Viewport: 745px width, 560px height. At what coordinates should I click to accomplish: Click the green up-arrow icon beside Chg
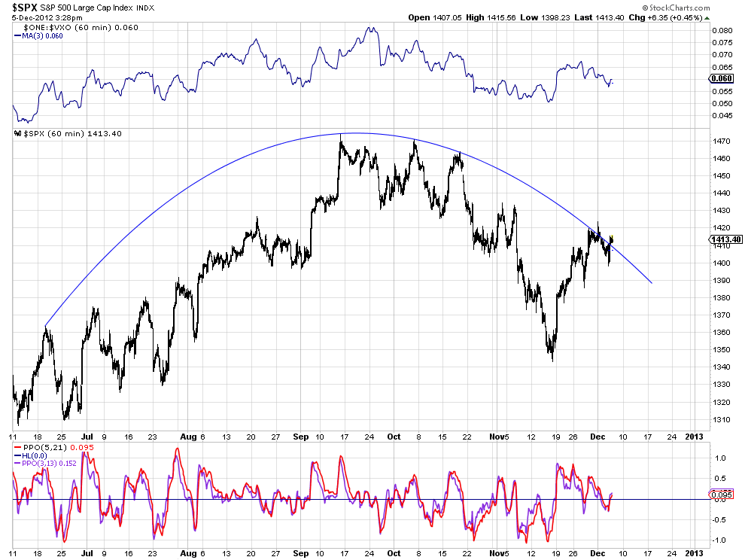pos(707,18)
